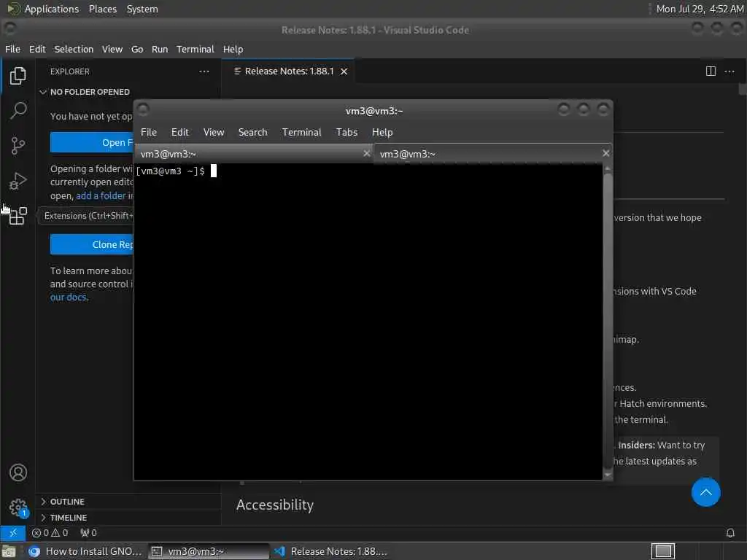Close the second vm3@vm3:~ terminal tab
747x560 pixels.
tap(605, 153)
